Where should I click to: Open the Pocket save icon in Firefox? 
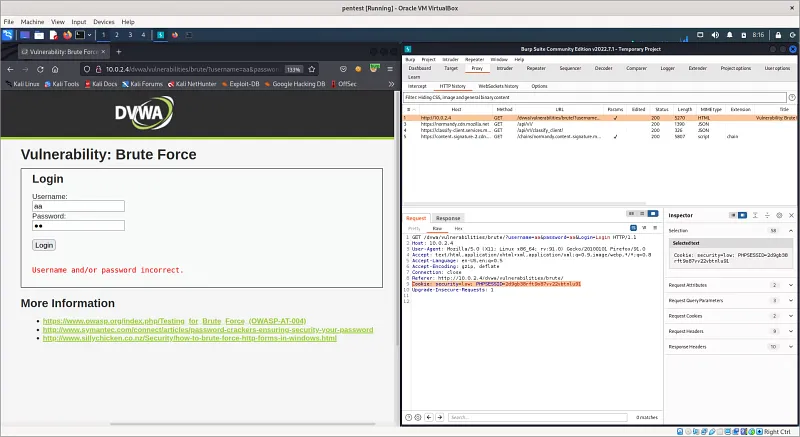coord(343,69)
